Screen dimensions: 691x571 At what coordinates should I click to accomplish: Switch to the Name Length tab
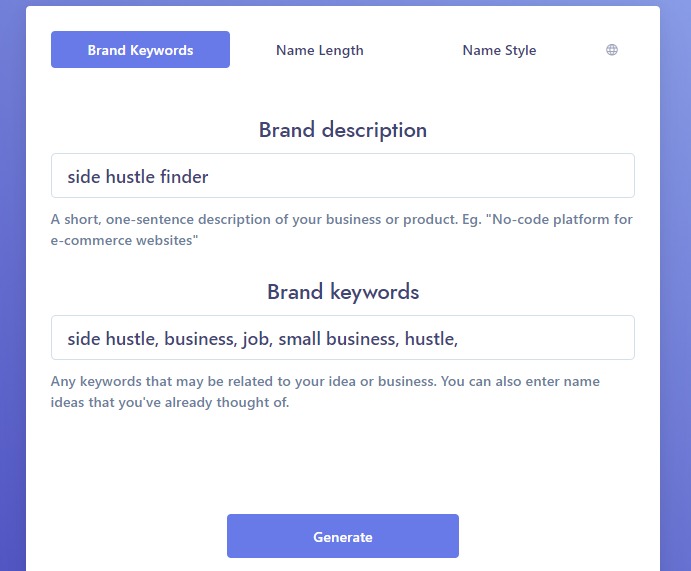[319, 50]
